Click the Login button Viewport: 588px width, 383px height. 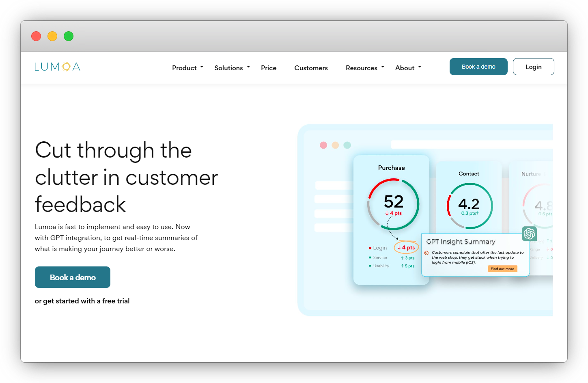(533, 67)
